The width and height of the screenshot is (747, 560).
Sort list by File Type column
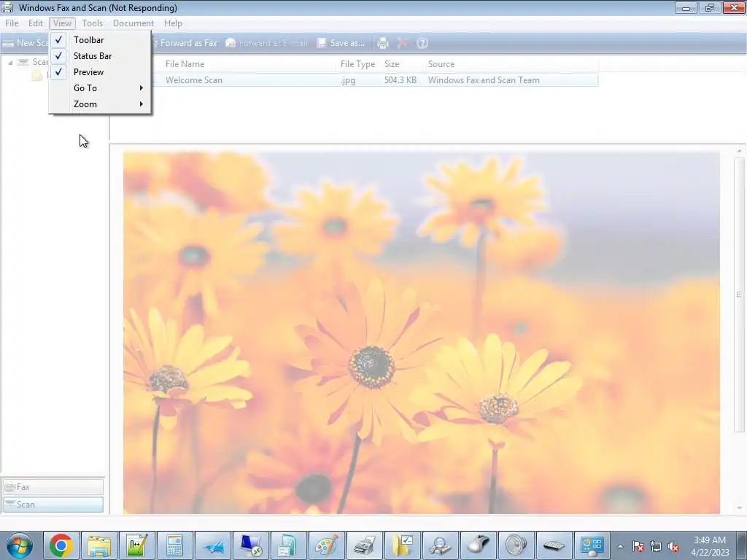pos(357,64)
